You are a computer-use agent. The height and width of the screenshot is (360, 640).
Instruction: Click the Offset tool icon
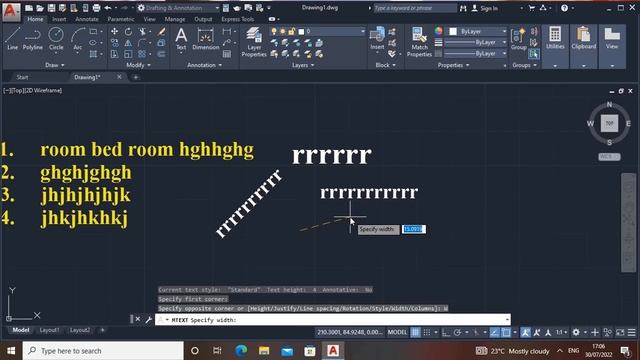pos(162,54)
